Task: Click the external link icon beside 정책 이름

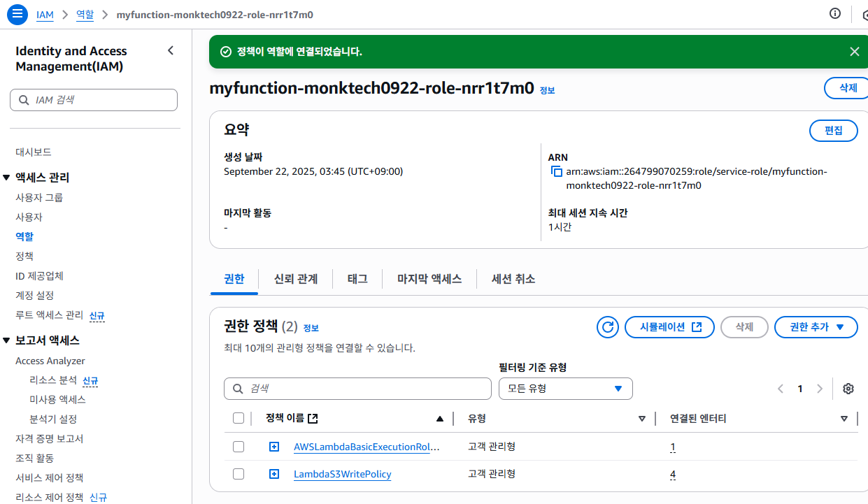Action: (x=313, y=419)
